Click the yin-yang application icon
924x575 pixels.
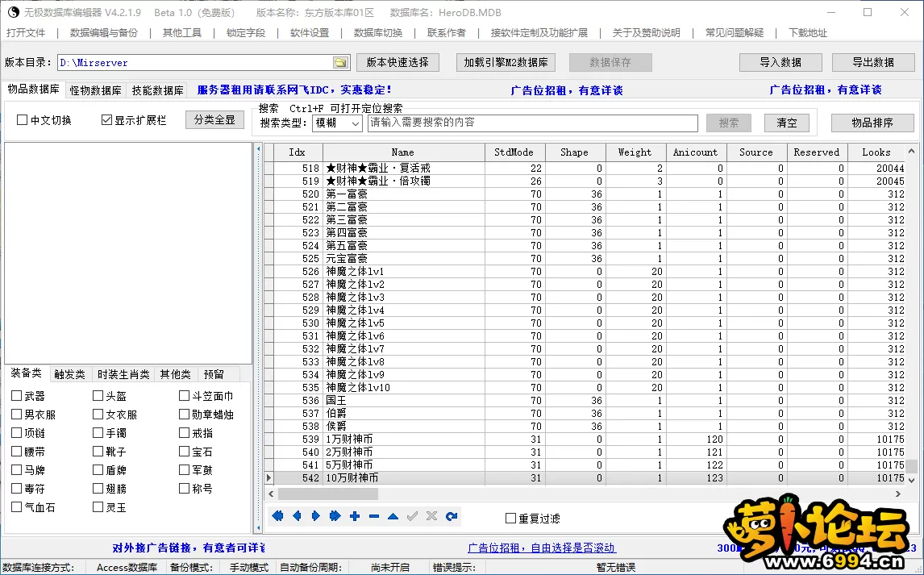pyautogui.click(x=13, y=12)
